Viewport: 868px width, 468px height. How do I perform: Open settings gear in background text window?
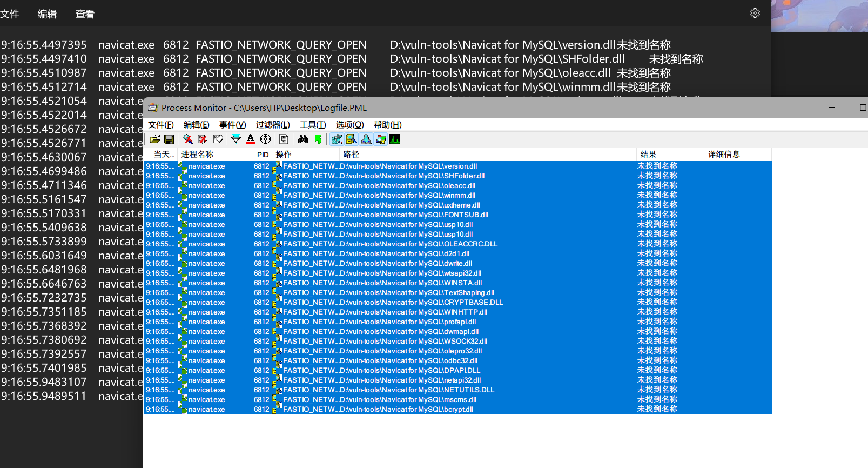(755, 13)
